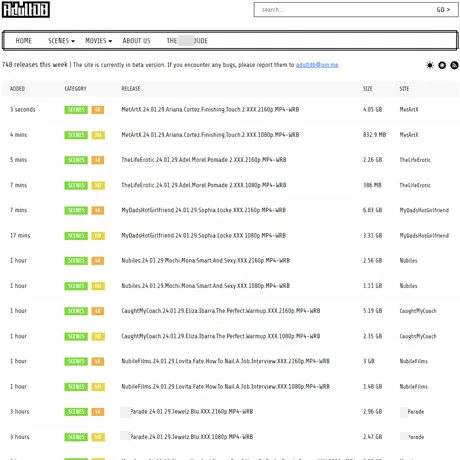The width and height of the screenshot is (460, 460).
Task: Click the SCENES badge on the 17 mins row
Action: tap(76, 236)
